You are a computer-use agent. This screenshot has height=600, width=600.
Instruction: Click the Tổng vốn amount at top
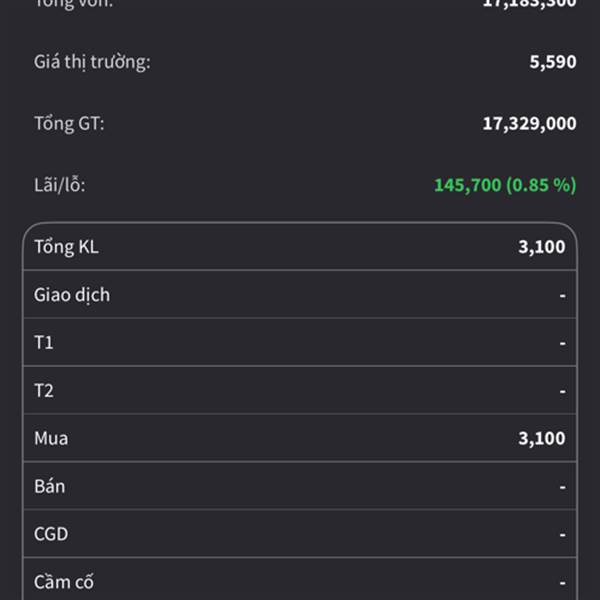(x=529, y=4)
